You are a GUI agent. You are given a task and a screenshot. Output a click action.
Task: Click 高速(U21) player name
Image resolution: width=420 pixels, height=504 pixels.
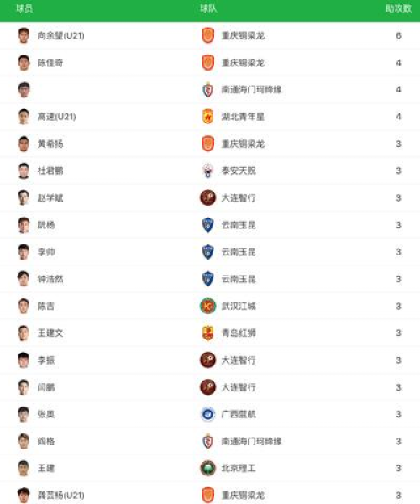coord(57,117)
